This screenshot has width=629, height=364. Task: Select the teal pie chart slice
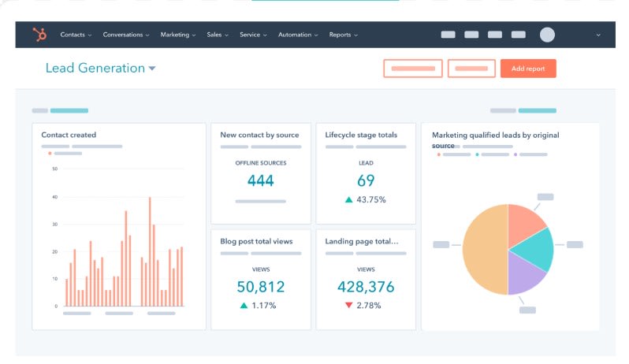535,251
